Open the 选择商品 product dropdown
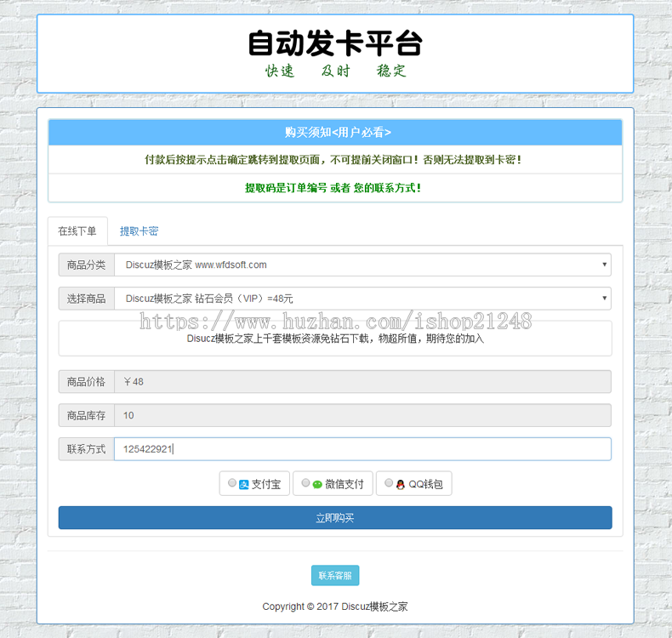Screen dimensions: 672x638 click(x=362, y=299)
